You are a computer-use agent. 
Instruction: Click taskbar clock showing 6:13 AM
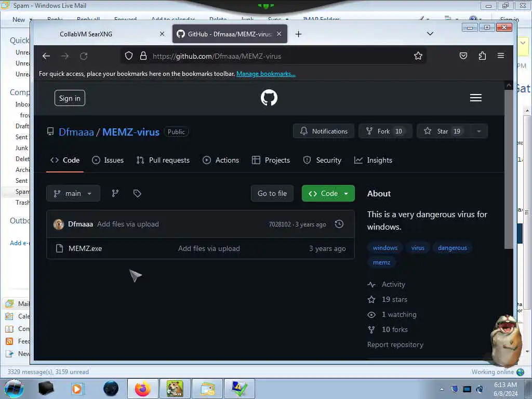point(505,389)
